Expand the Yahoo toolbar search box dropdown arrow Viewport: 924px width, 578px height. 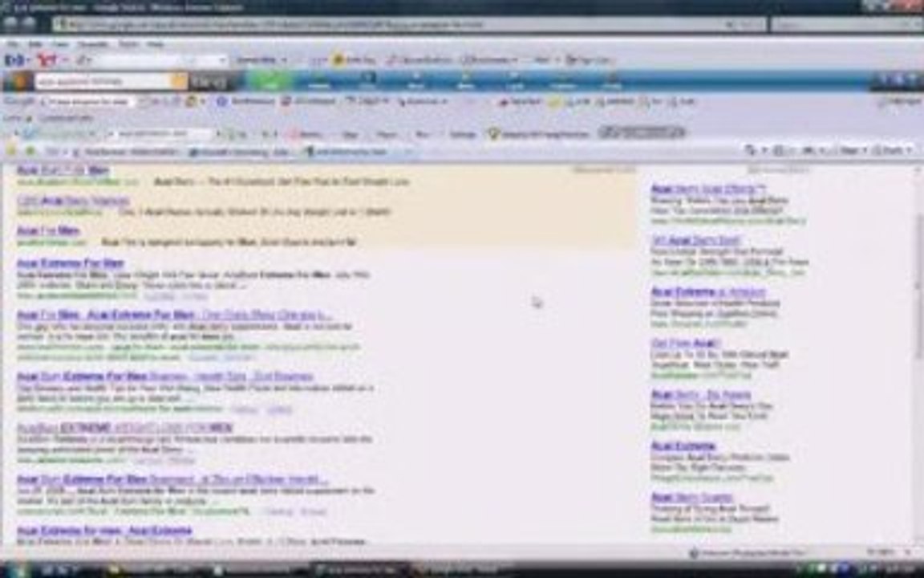point(222,60)
